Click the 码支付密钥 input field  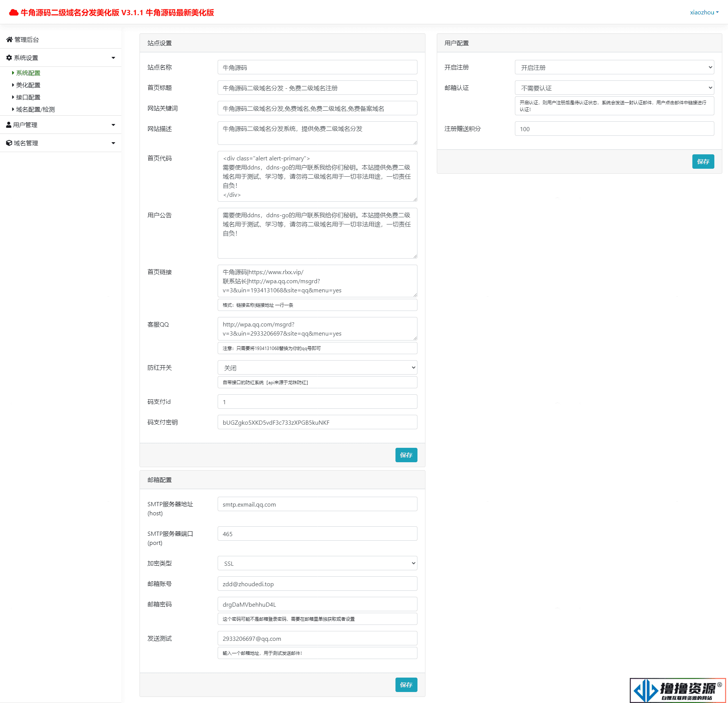tap(317, 422)
